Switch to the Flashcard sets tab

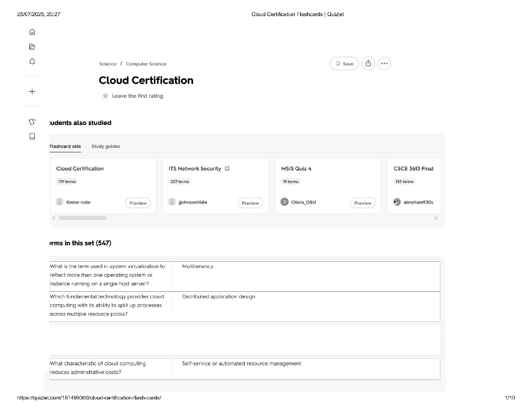pos(65,146)
